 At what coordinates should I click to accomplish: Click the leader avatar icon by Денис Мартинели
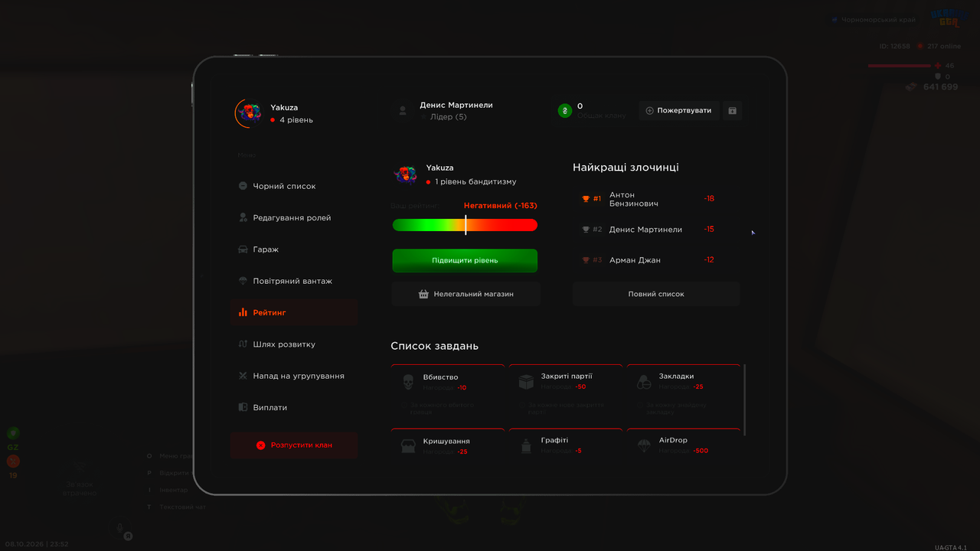coord(403,111)
